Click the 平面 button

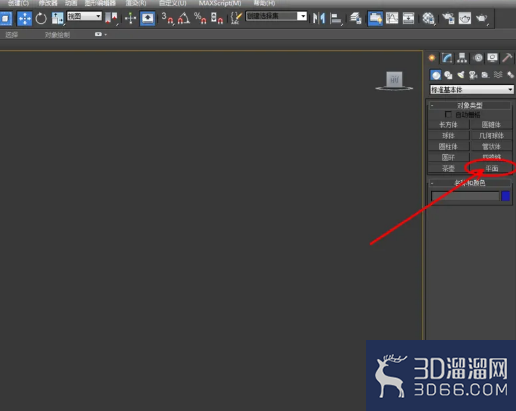click(x=491, y=168)
